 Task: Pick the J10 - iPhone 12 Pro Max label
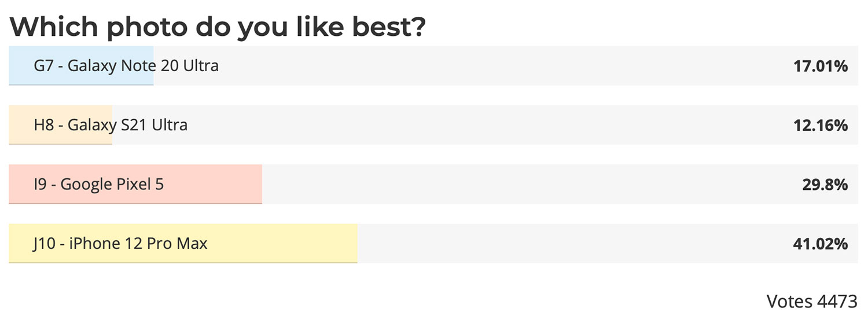point(120,244)
